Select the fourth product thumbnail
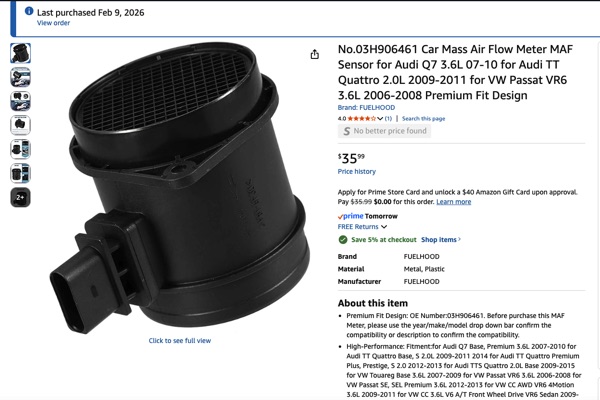The height and width of the screenshot is (400, 600). coord(20,125)
